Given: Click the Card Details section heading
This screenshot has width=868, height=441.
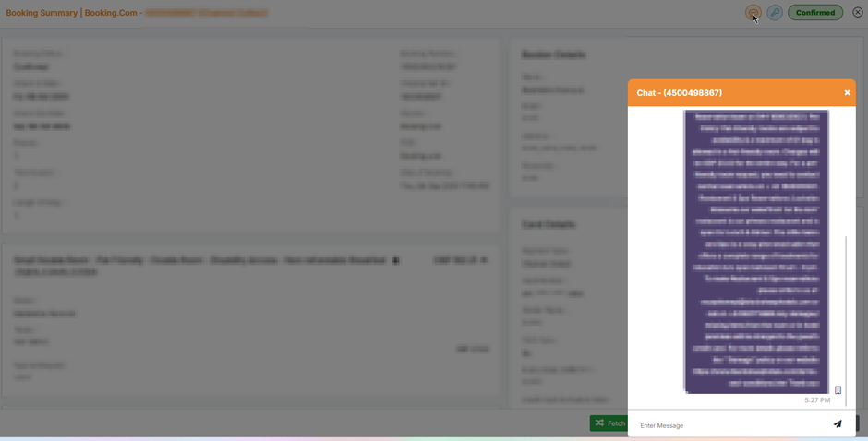Looking at the screenshot, I should (x=549, y=224).
